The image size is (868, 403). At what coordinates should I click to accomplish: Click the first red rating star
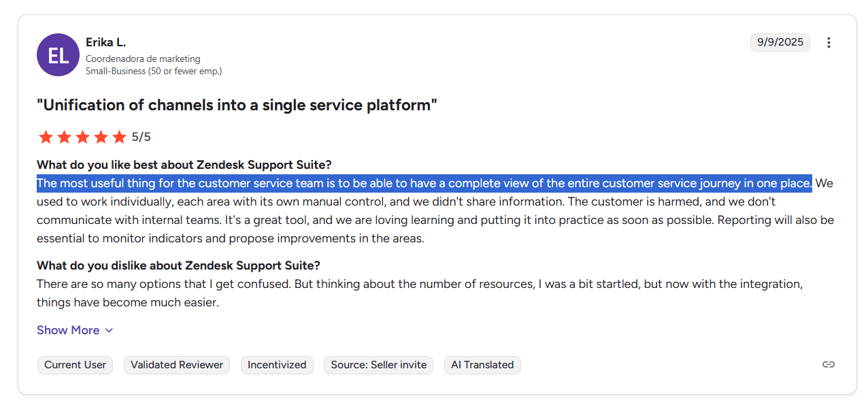click(x=46, y=137)
